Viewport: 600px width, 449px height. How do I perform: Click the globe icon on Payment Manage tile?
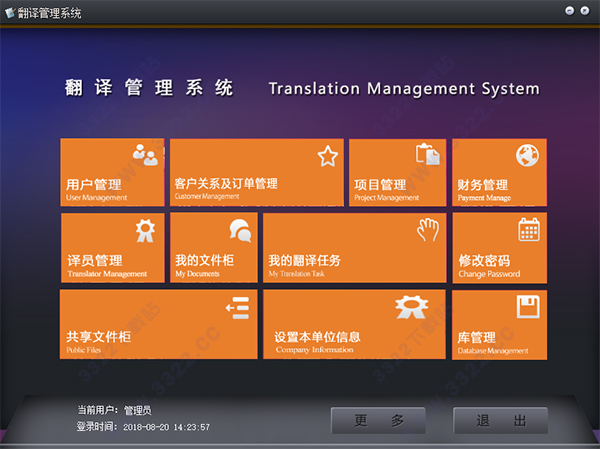tap(528, 155)
